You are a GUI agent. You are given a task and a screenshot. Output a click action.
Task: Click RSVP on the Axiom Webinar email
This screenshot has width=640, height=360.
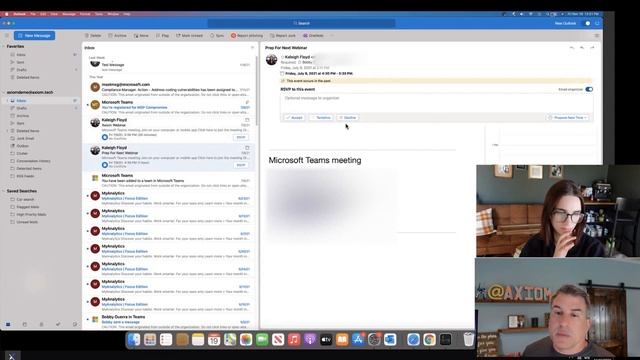(x=241, y=137)
